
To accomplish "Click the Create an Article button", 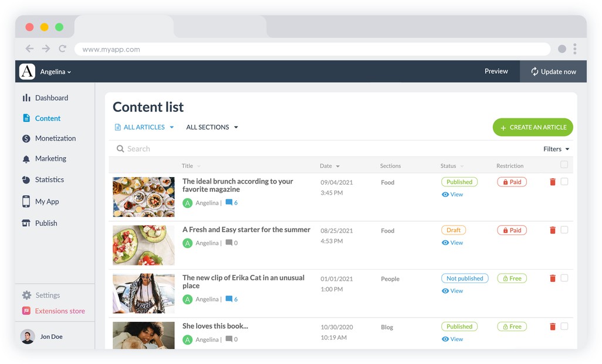I will click(532, 127).
